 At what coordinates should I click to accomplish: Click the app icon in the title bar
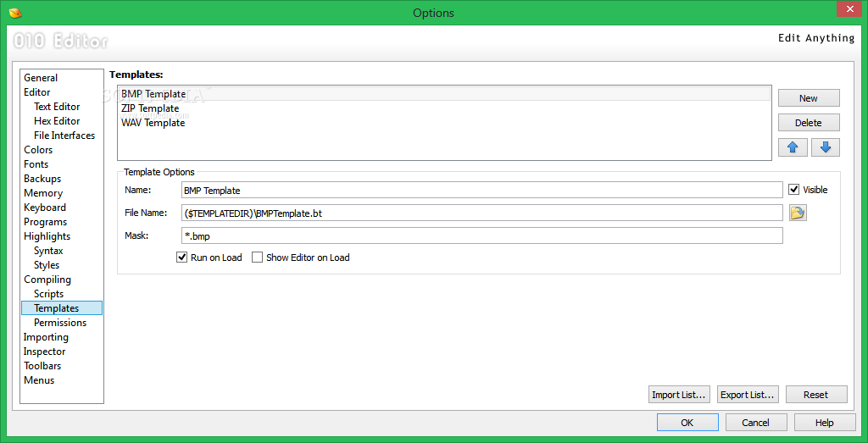15,12
